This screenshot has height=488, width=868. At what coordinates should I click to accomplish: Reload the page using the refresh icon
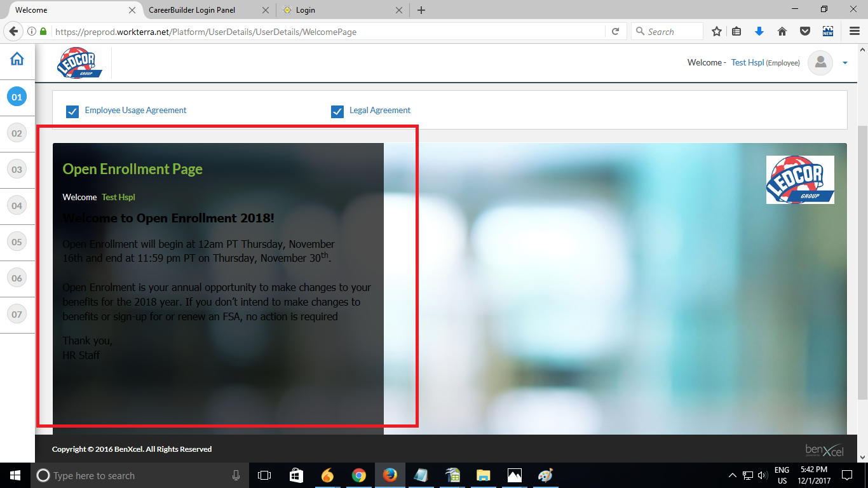[x=615, y=31]
